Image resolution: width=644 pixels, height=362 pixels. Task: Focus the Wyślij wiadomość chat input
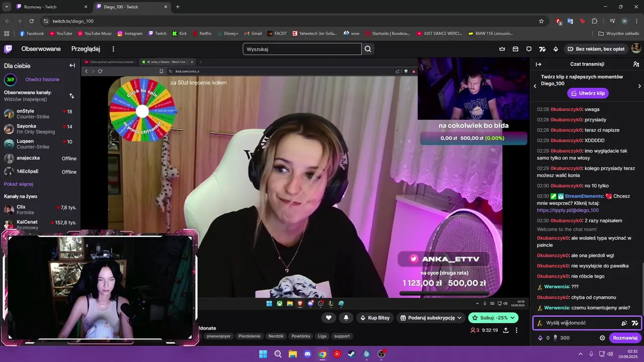(x=581, y=323)
